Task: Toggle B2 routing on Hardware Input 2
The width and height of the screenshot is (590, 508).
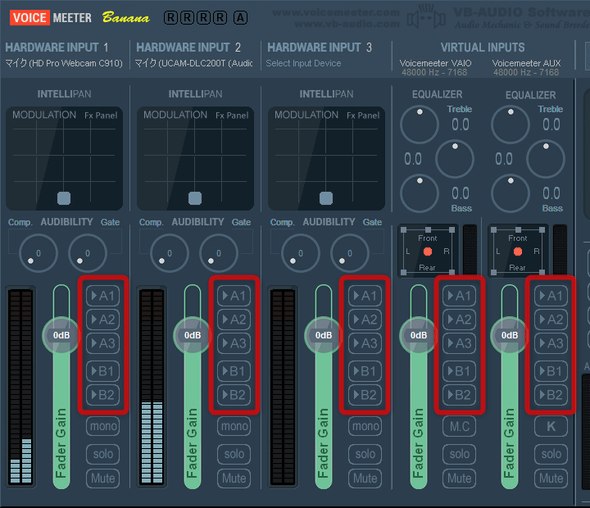Action: [x=234, y=395]
